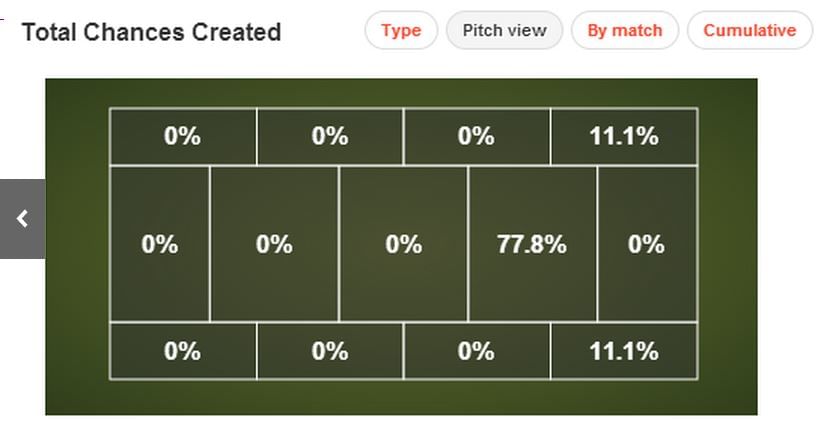Screen dimensions: 820x446
Task: Click the bottom-row 11.1% pitch zone
Action: point(624,351)
